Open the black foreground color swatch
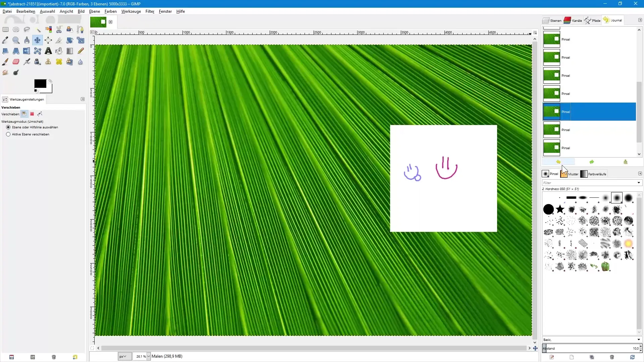The width and height of the screenshot is (644, 362). (40, 83)
